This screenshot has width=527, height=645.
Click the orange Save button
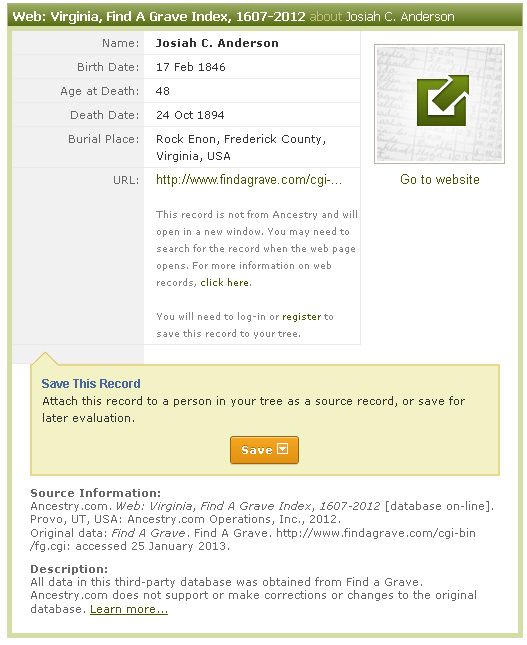pyautogui.click(x=264, y=450)
